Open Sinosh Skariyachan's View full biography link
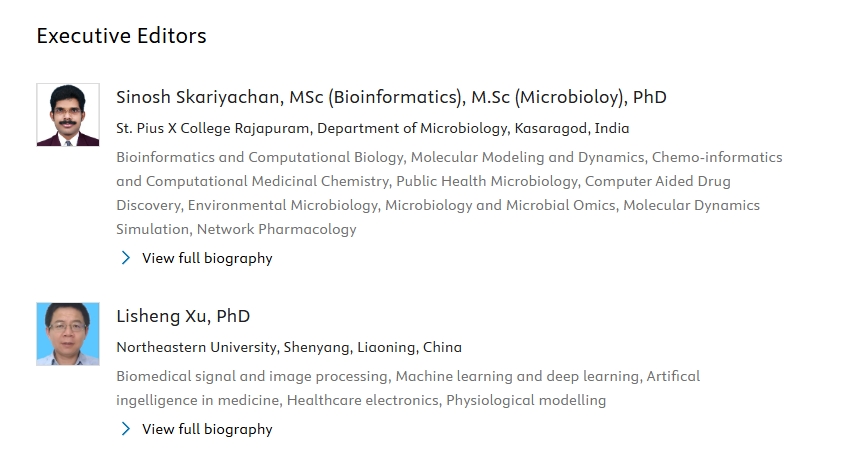 pos(207,258)
